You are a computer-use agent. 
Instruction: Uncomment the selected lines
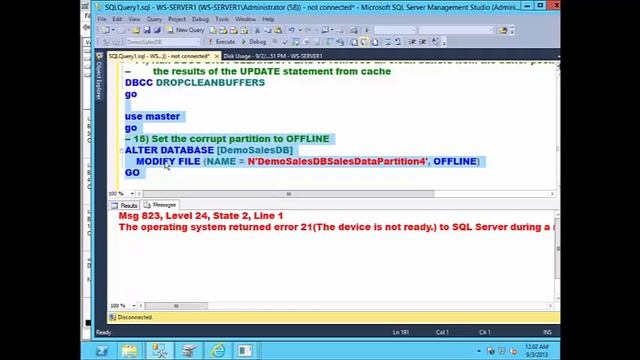point(398,42)
